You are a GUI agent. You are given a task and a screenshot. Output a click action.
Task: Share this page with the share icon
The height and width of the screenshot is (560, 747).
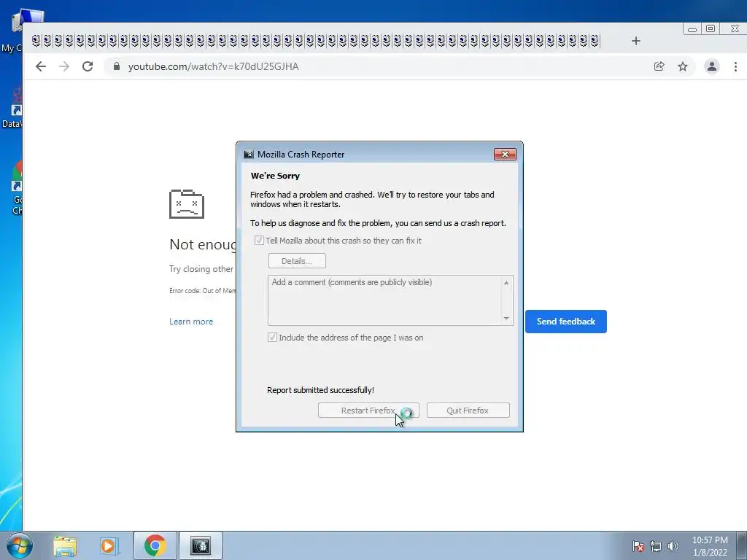[659, 66]
